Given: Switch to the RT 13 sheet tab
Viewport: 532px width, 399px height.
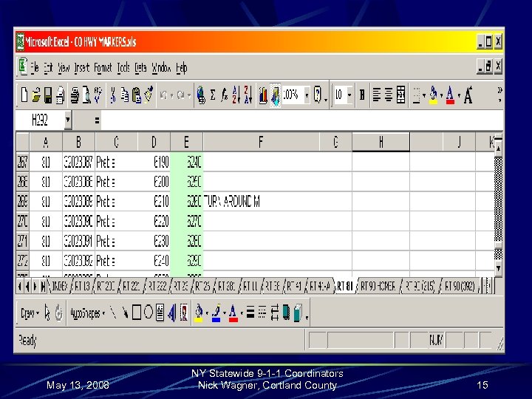Looking at the screenshot, I should click(82, 287).
